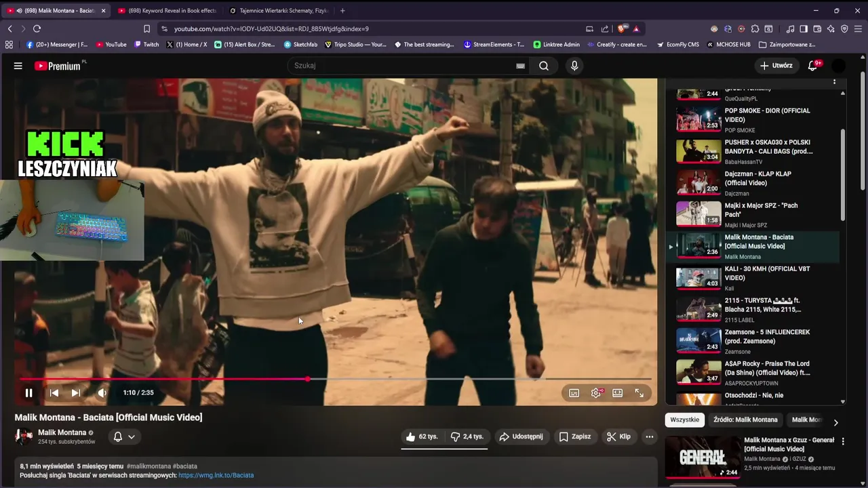Toggle subtitles icon in the player

click(x=574, y=392)
